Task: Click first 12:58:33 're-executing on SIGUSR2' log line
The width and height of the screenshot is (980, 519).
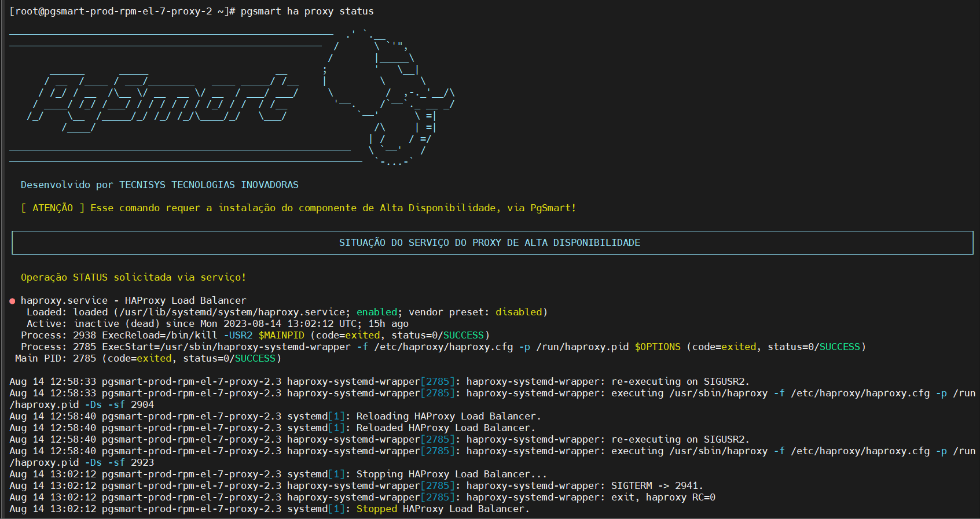Action: [380, 381]
